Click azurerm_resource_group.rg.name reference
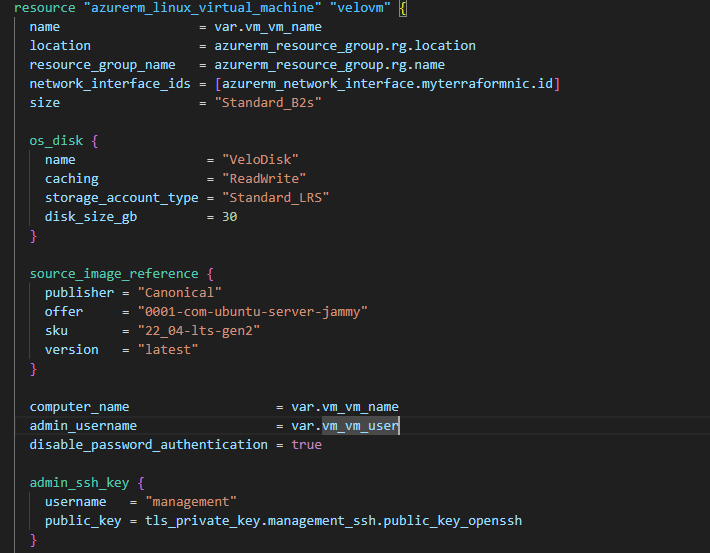 (x=334, y=65)
